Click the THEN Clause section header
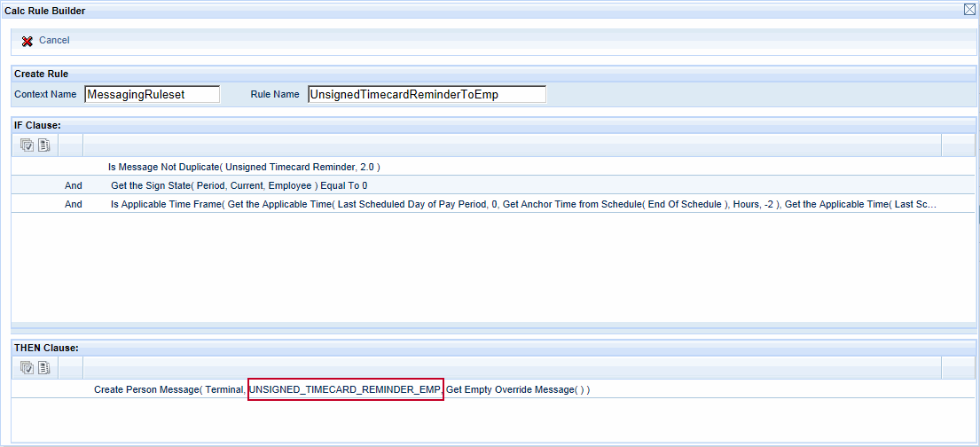 46,347
